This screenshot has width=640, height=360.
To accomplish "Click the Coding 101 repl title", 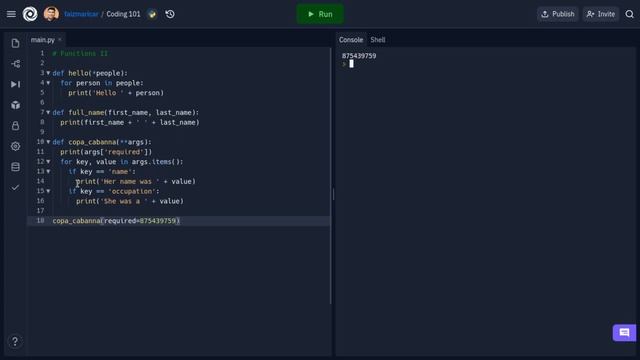I will 123,14.
